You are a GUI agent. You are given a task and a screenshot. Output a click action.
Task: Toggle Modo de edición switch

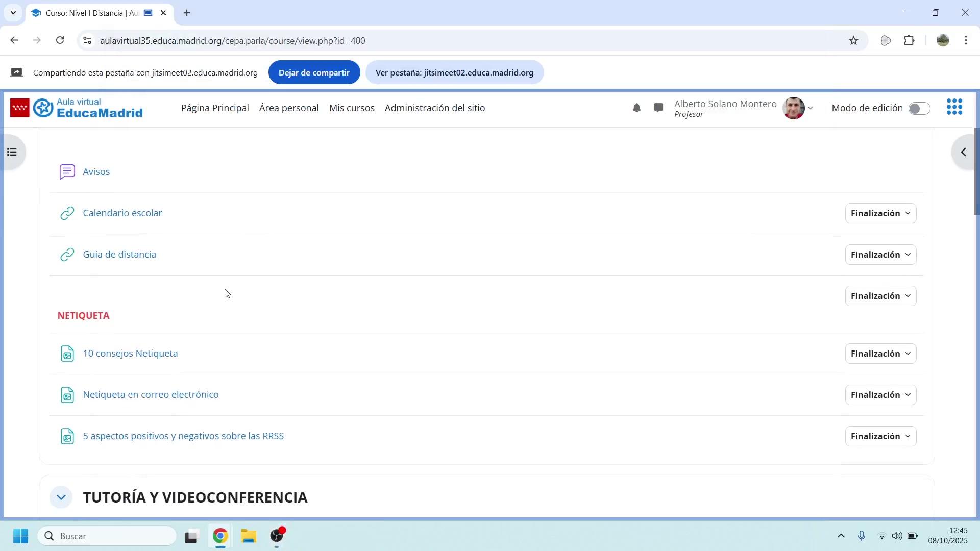coord(919,109)
